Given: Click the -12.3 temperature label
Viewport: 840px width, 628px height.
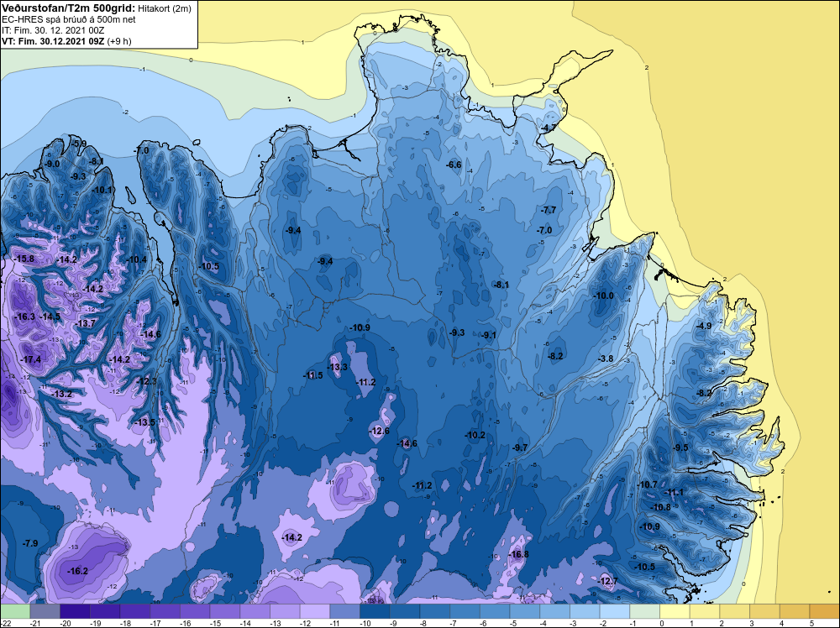Looking at the screenshot, I should point(147,381).
